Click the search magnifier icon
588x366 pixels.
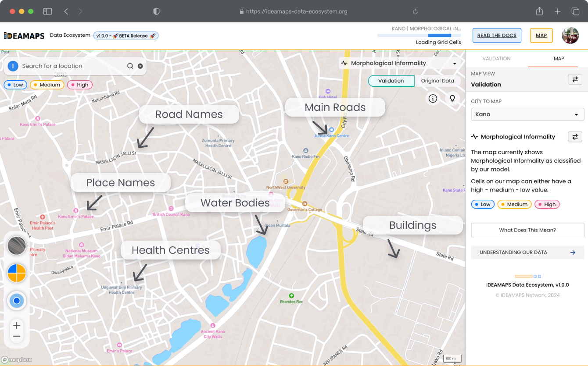(130, 66)
